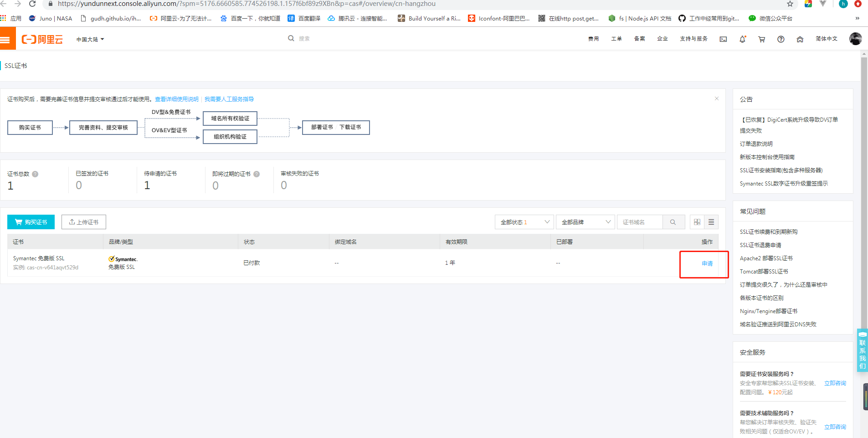Open the notifications bell icon

[742, 39]
